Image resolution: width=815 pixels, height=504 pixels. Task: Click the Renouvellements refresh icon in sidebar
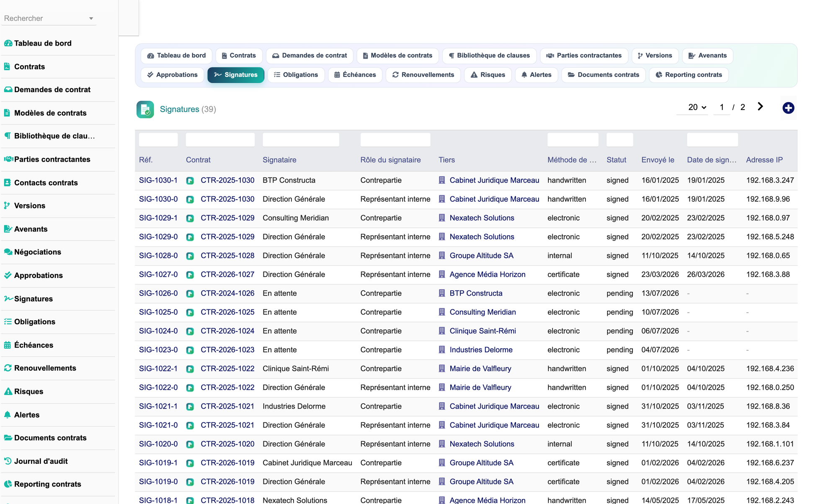[x=8, y=368]
